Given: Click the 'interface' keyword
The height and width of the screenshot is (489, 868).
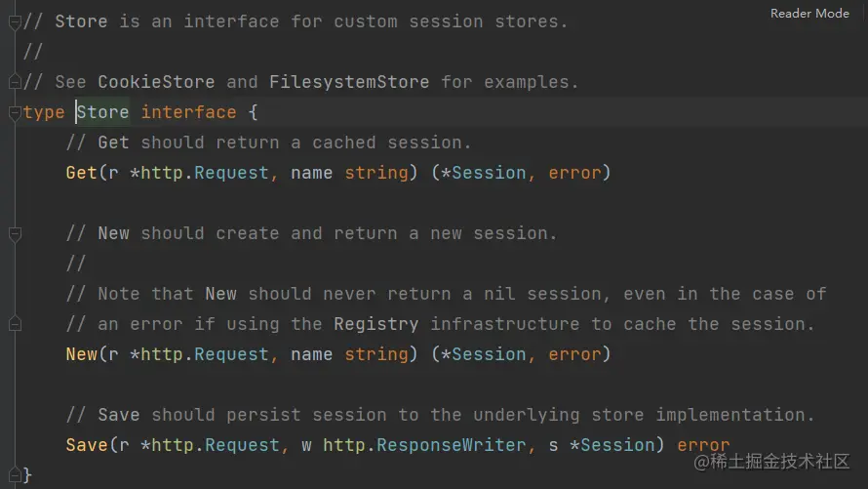Looking at the screenshot, I should [189, 112].
